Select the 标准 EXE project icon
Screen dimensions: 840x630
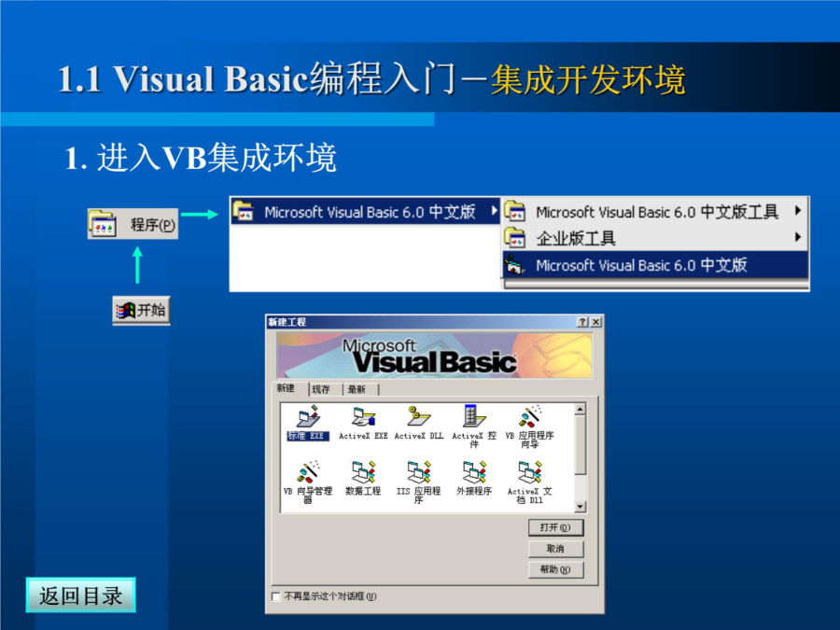pyautogui.click(x=308, y=416)
